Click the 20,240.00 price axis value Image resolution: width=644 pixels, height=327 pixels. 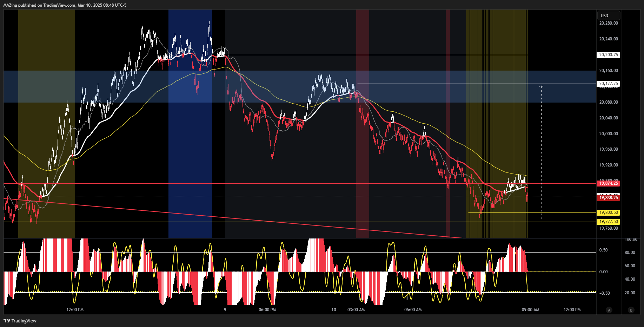click(609, 39)
